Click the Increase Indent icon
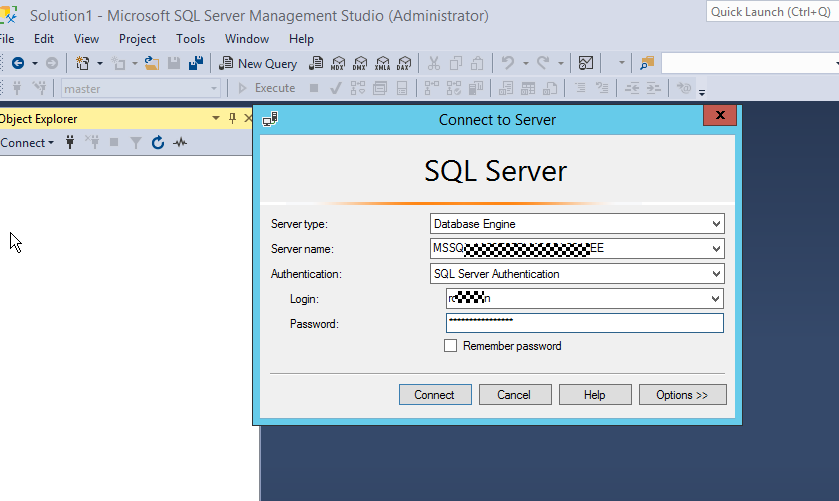 (x=654, y=88)
